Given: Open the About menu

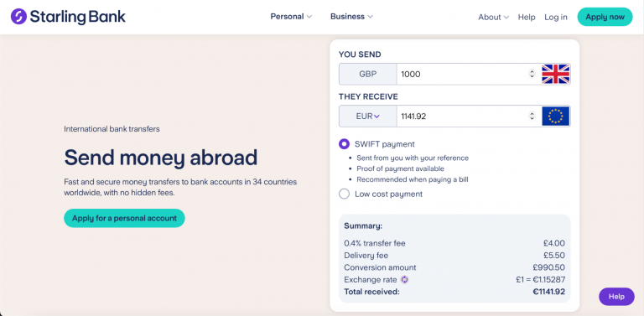Looking at the screenshot, I should point(493,18).
